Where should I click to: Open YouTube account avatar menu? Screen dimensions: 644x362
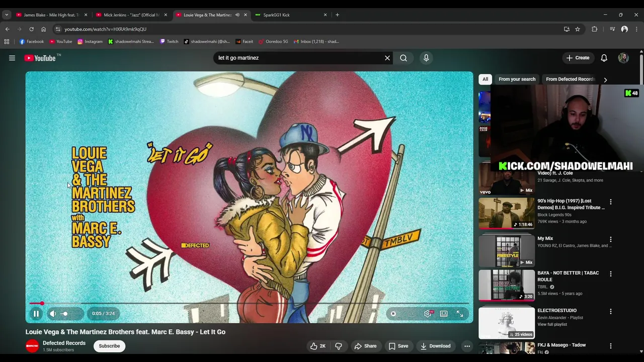pos(623,58)
